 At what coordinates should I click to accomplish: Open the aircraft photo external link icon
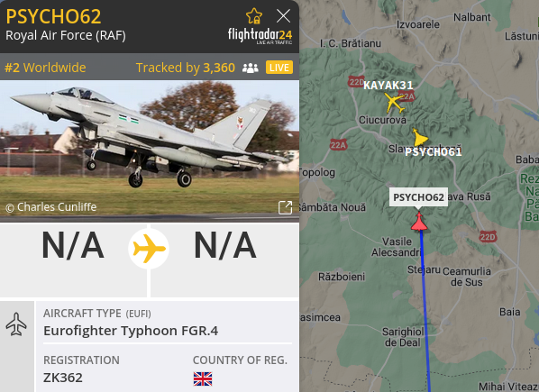[286, 207]
